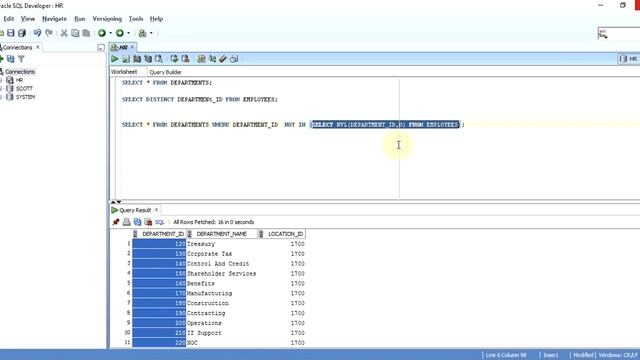Open dropdown arrow beside Back icon
Image resolution: width=640 pixels, height=360 pixels.
click(111, 33)
